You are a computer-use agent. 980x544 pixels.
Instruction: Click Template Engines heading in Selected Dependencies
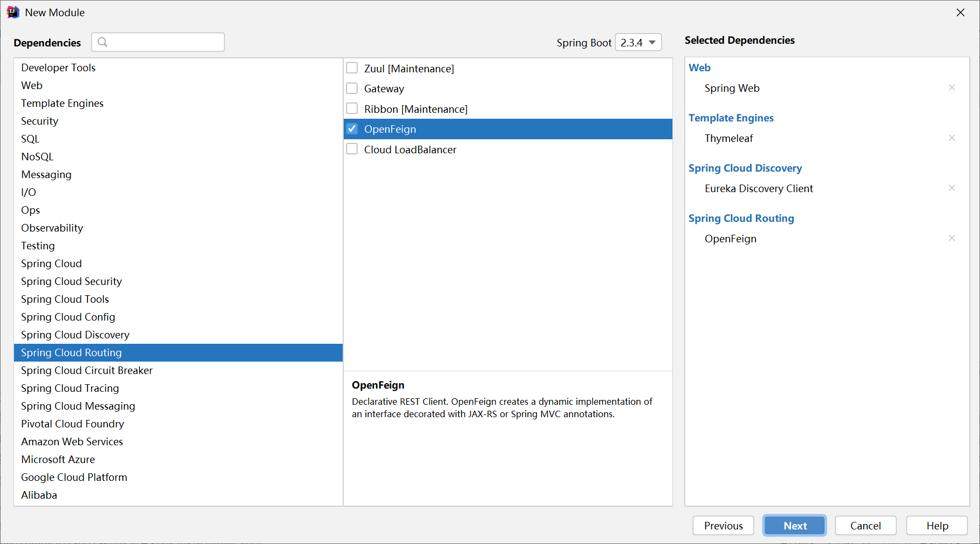pyautogui.click(x=731, y=118)
